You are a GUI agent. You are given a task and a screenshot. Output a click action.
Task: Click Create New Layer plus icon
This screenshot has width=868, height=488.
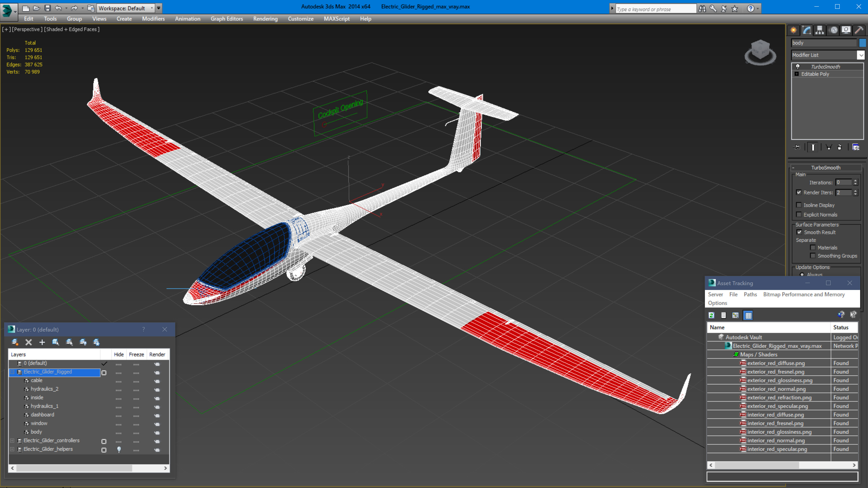click(42, 342)
